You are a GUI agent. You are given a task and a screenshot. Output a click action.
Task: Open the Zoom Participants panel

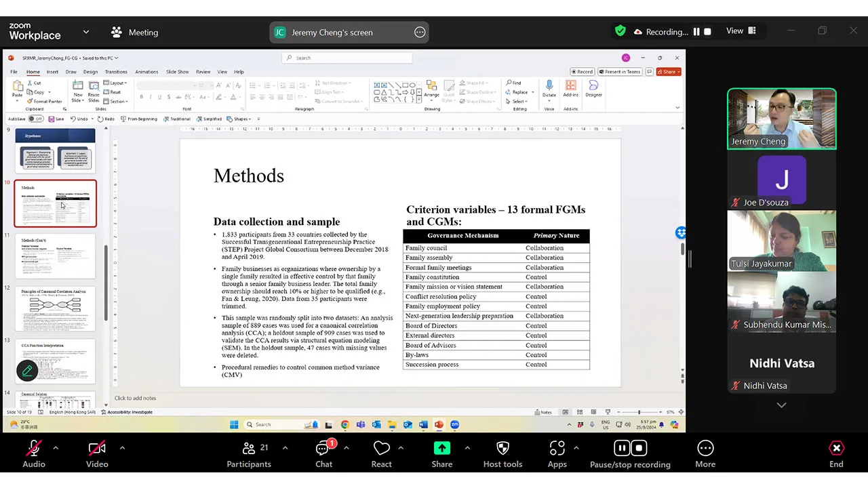click(x=248, y=454)
